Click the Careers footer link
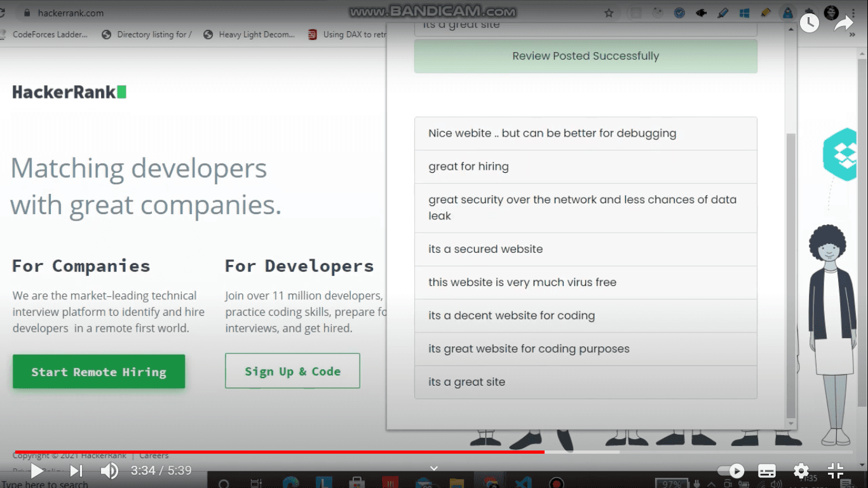This screenshot has width=868, height=488. (x=154, y=455)
